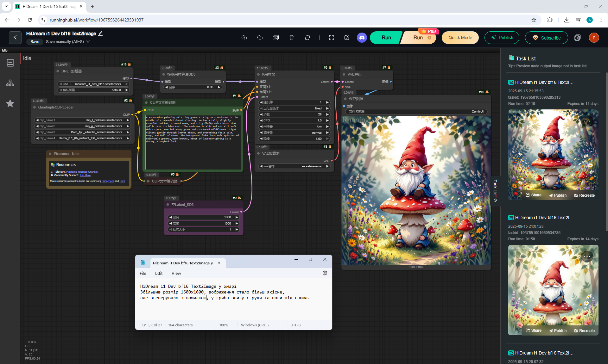Click the grid apps icon in toolbar
The height and width of the screenshot is (364, 608).
[332, 38]
